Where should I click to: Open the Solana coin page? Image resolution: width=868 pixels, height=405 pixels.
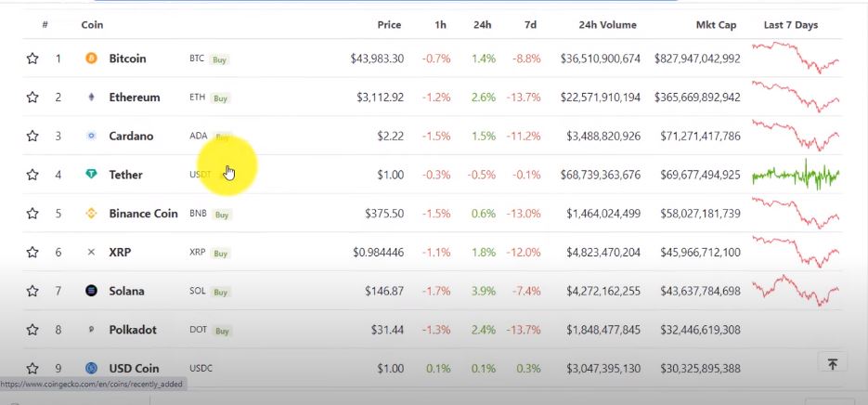pyautogui.click(x=127, y=291)
